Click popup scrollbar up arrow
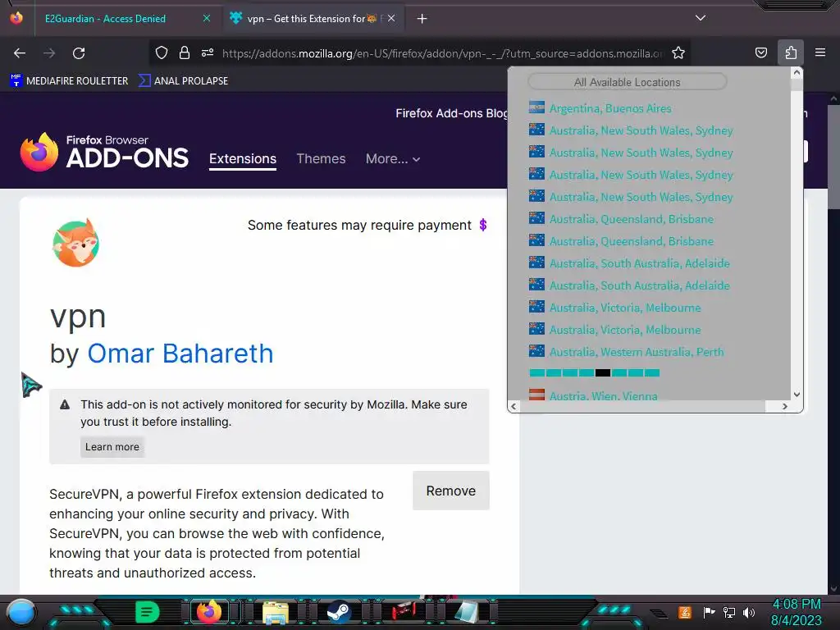The image size is (840, 630). point(797,72)
